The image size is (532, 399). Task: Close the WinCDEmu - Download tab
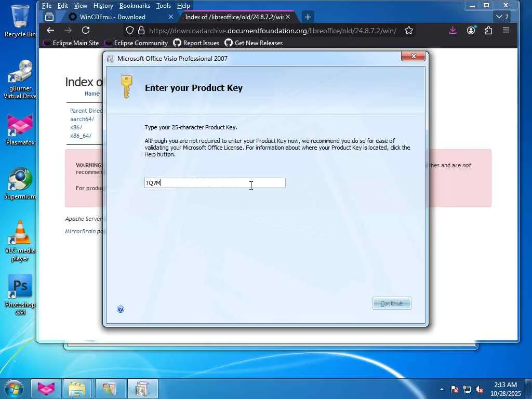[170, 17]
